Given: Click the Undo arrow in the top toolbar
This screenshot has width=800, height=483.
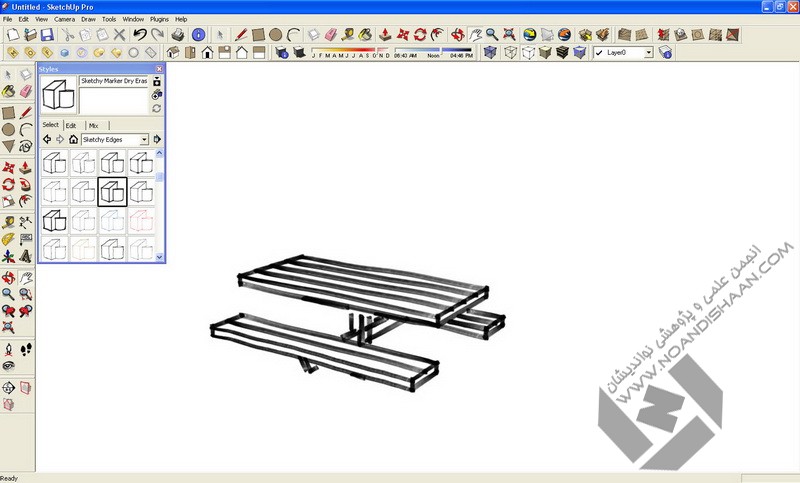Looking at the screenshot, I should [140, 35].
